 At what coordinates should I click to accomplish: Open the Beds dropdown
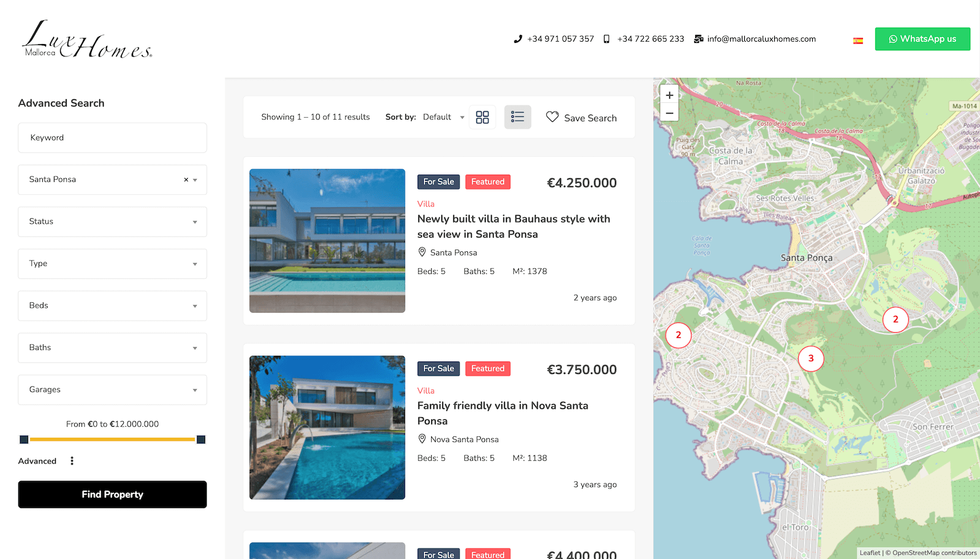point(112,305)
